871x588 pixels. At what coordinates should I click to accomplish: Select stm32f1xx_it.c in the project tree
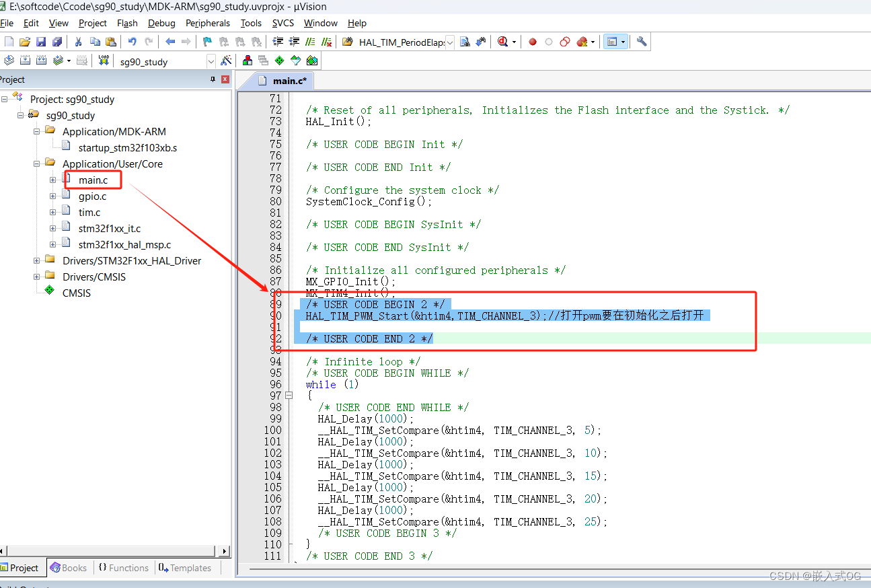point(110,228)
